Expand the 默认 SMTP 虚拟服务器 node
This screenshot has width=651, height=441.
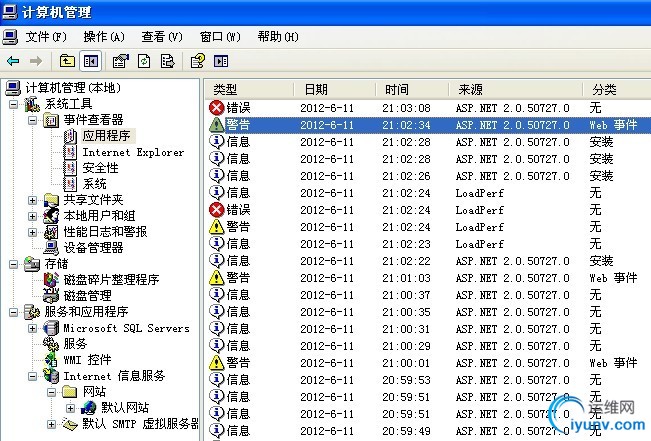click(51, 424)
